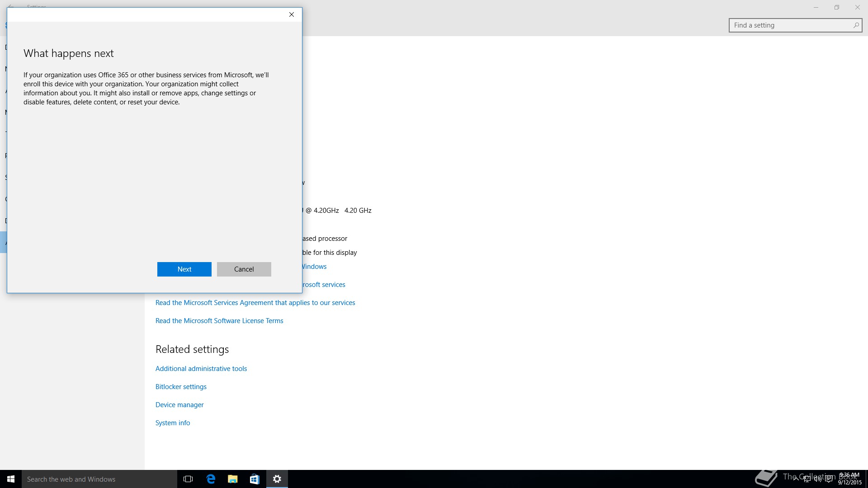Screen dimensions: 868x488
Task: Click the Search the web and Windows box
Action: click(x=99, y=479)
